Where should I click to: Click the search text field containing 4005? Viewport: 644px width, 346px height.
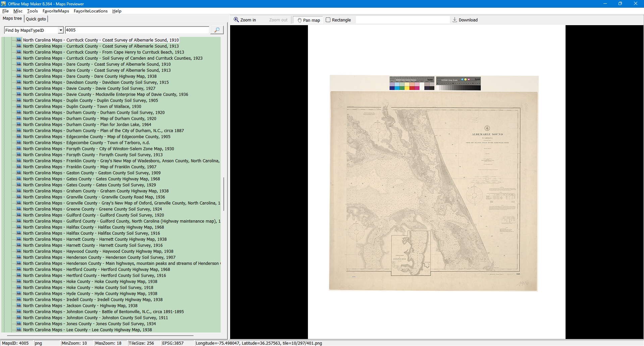point(137,30)
